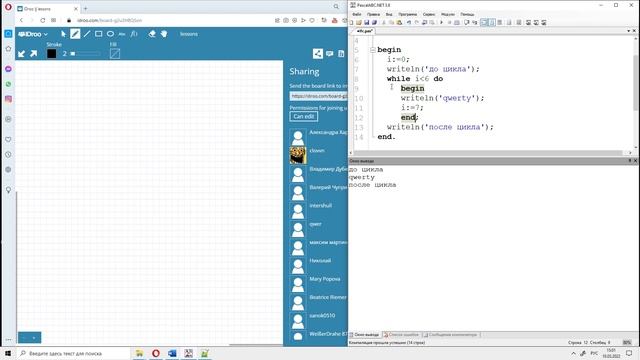640x360 pixels.
Task: Click the avatar of participant 'clown'
Action: point(298,156)
